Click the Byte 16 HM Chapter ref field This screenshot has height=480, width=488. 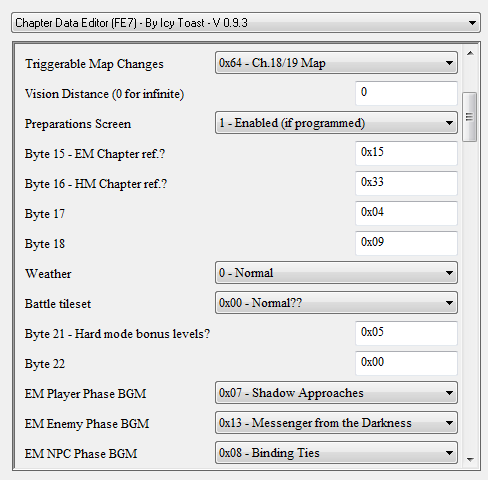point(406,183)
